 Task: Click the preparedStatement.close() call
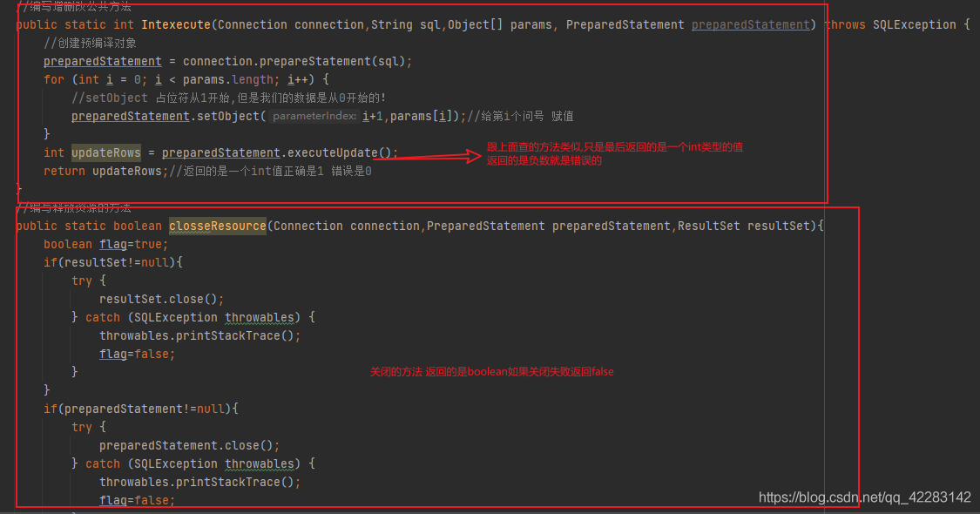point(189,446)
